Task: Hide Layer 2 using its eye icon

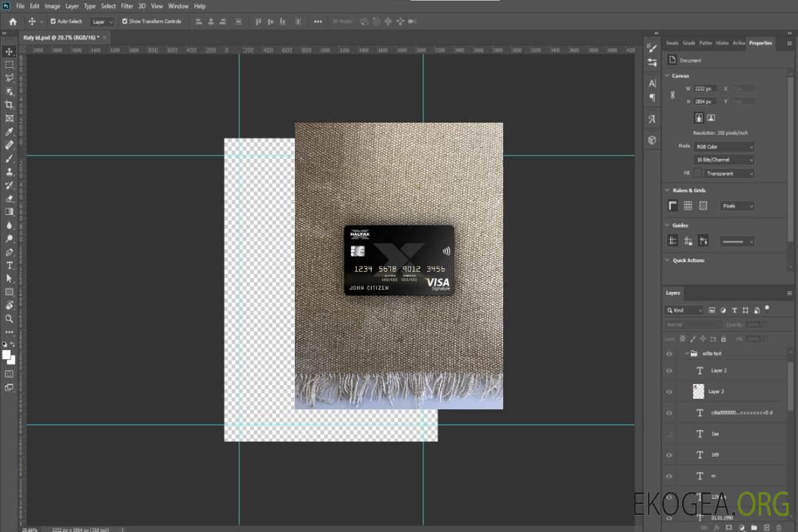Action: tap(669, 370)
